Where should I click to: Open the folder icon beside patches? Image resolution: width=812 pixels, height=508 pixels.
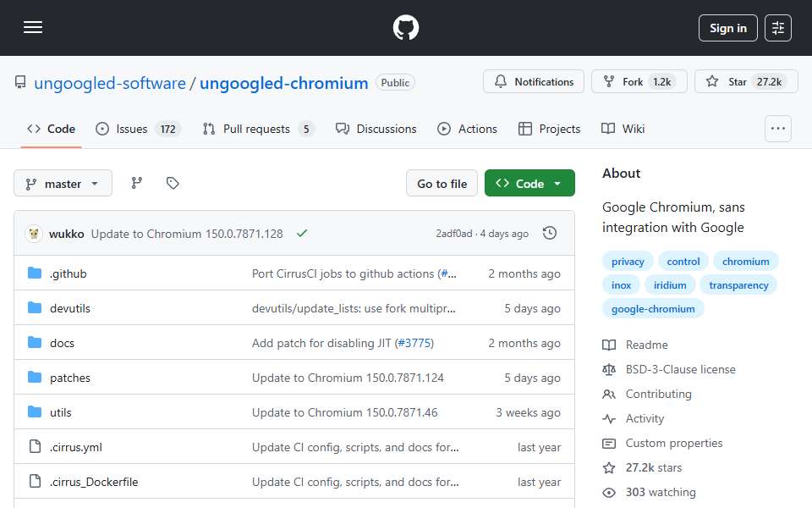[34, 378]
